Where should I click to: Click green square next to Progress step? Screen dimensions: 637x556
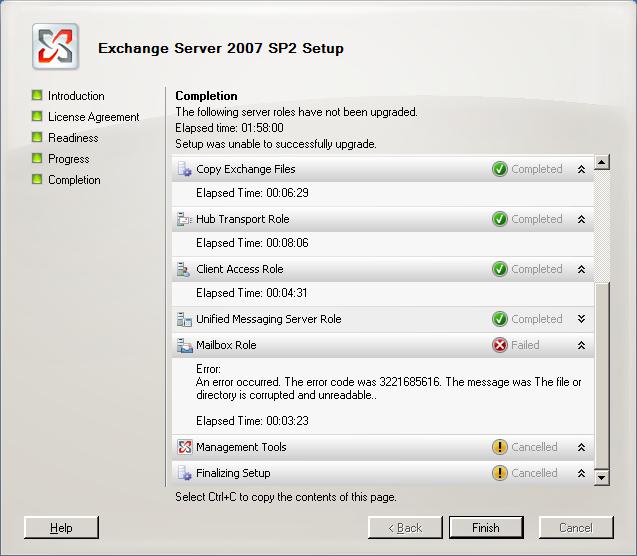(37, 158)
